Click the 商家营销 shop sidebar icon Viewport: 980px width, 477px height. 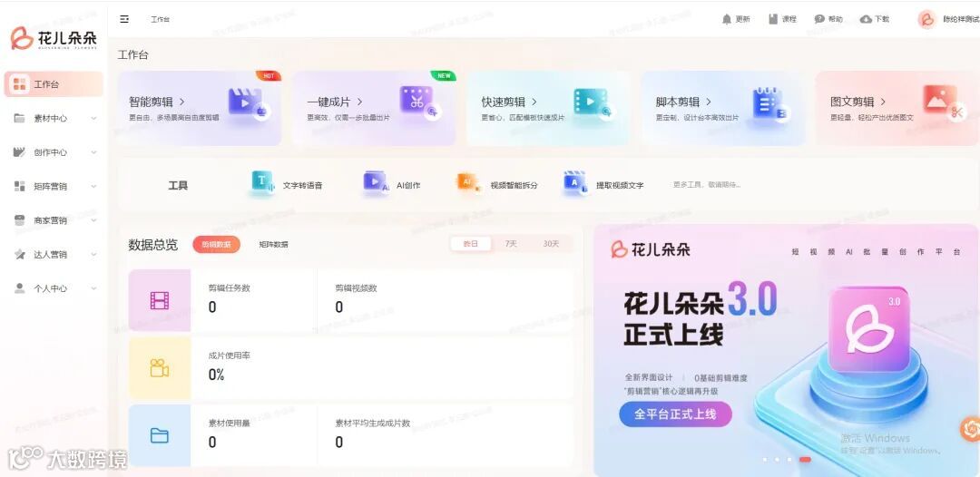click(x=19, y=219)
